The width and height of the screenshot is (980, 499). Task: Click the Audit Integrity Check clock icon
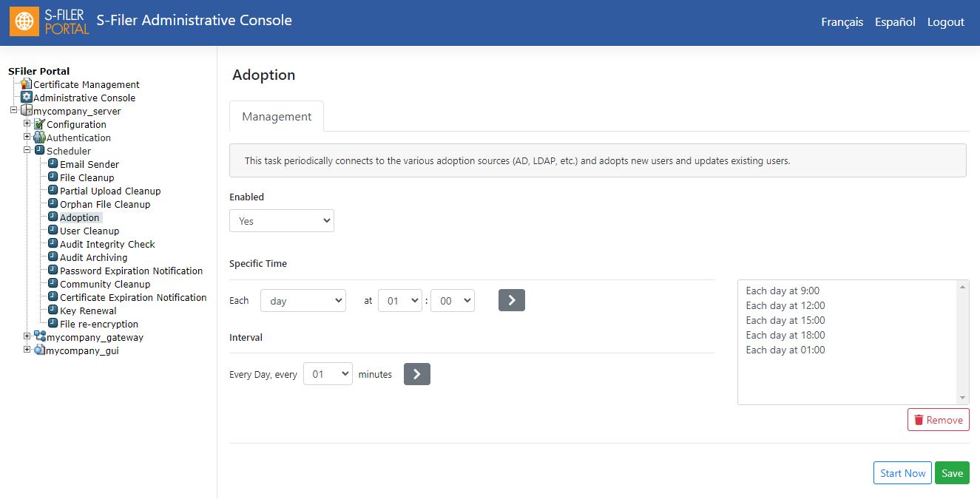53,244
